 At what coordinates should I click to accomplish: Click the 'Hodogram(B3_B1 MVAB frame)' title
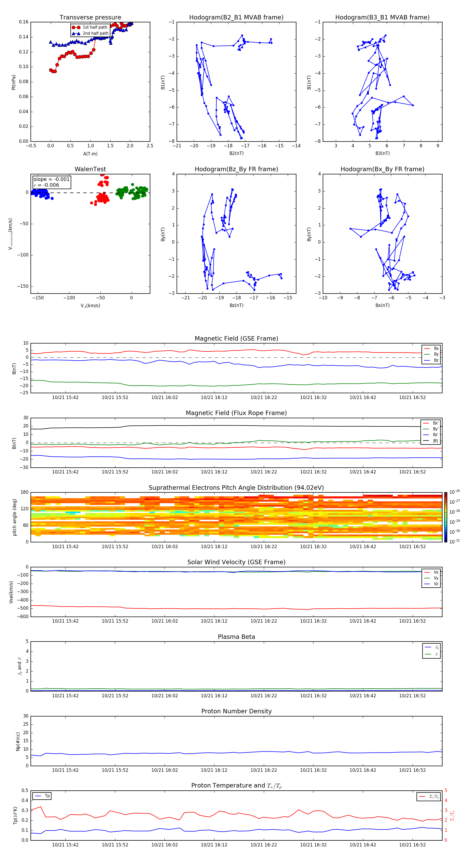tap(382, 18)
